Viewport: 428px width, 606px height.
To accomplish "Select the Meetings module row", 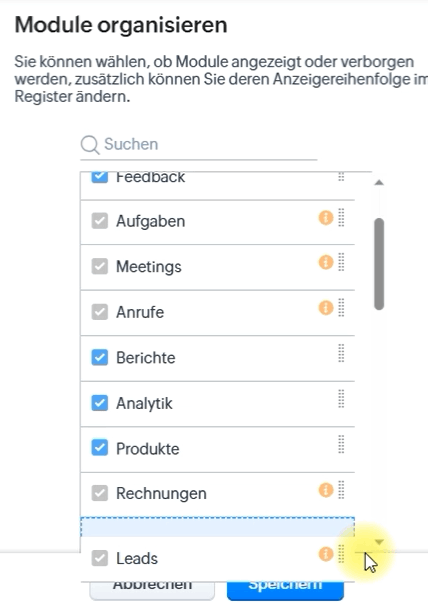I will 217,267.
